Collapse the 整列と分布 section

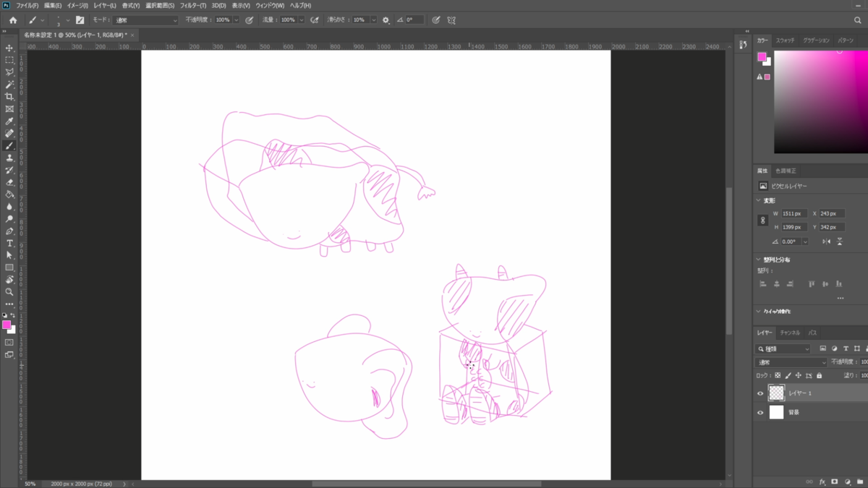[758, 260]
